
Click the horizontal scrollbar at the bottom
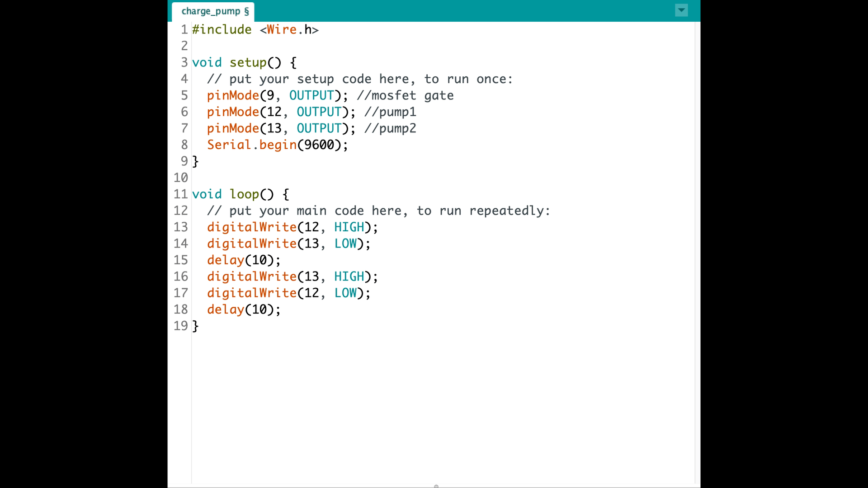[x=435, y=486]
